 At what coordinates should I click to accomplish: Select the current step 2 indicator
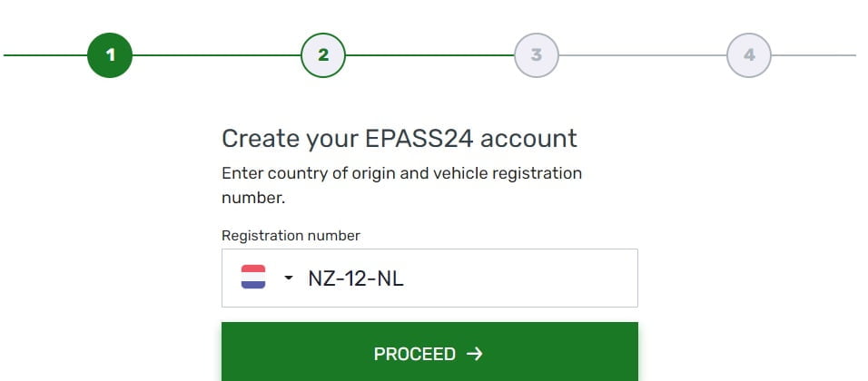pos(323,55)
